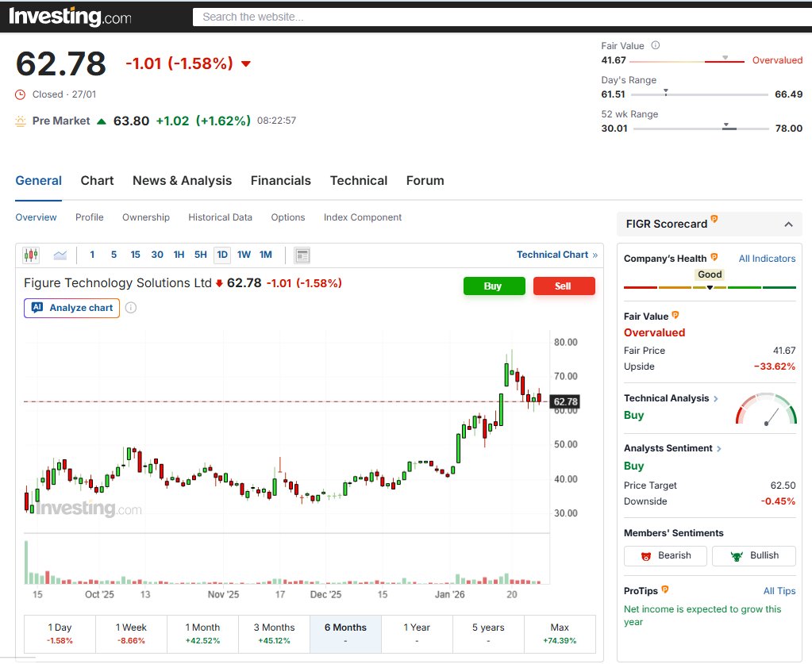Click the Analyze chart button
This screenshot has width=812, height=664.
(x=72, y=308)
